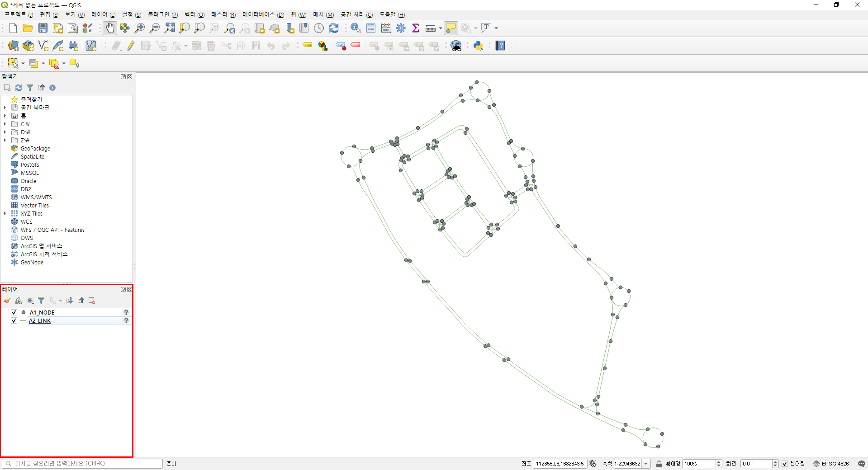
Task: Open the scale dropdown arrow
Action: point(646,464)
